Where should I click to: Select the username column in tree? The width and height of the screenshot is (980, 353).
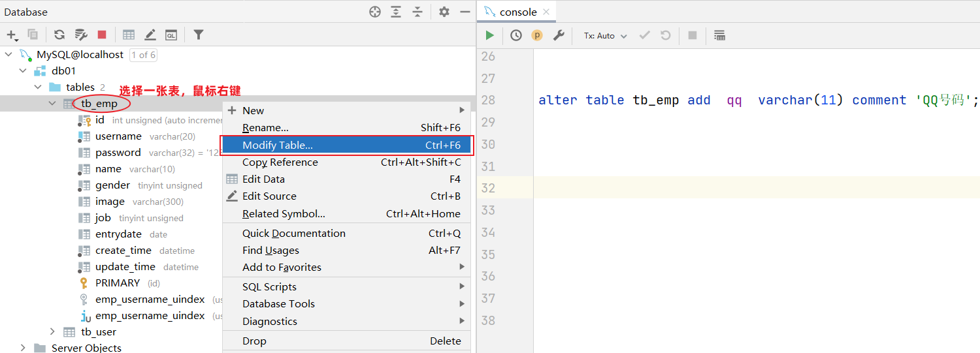(118, 136)
